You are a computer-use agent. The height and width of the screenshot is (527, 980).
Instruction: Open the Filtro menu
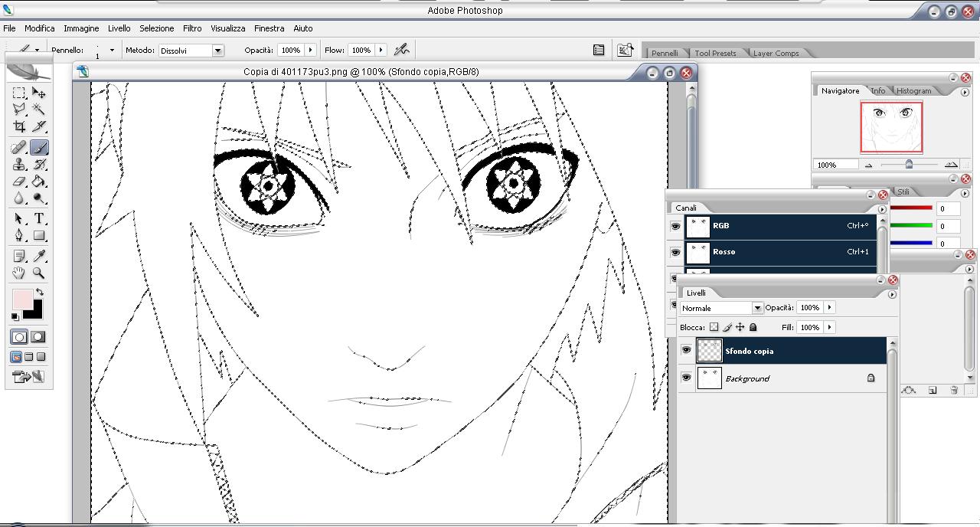192,28
